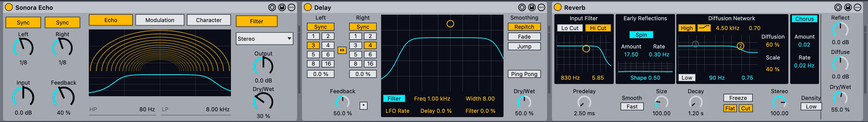868x122 pixels.
Task: Toggle Delay Right Sync switch
Action: tap(363, 27)
